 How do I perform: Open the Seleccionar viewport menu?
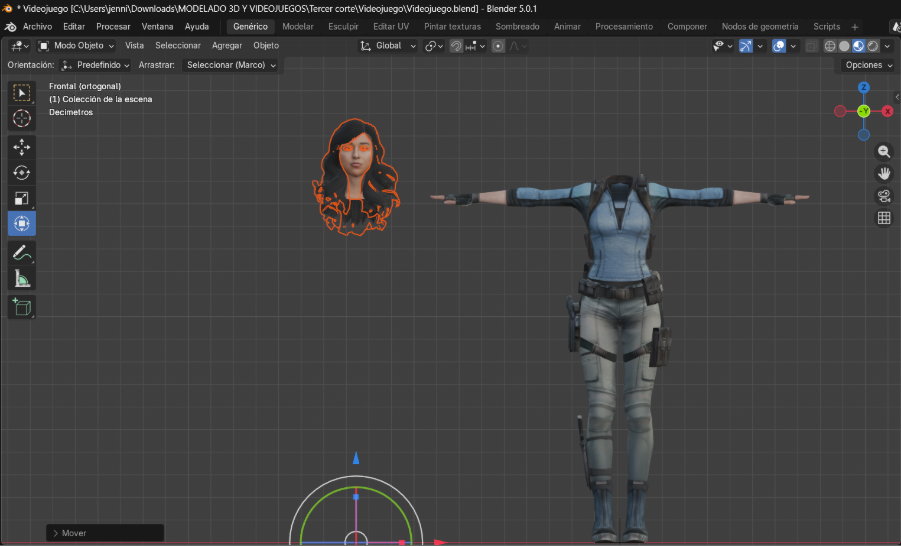click(178, 46)
